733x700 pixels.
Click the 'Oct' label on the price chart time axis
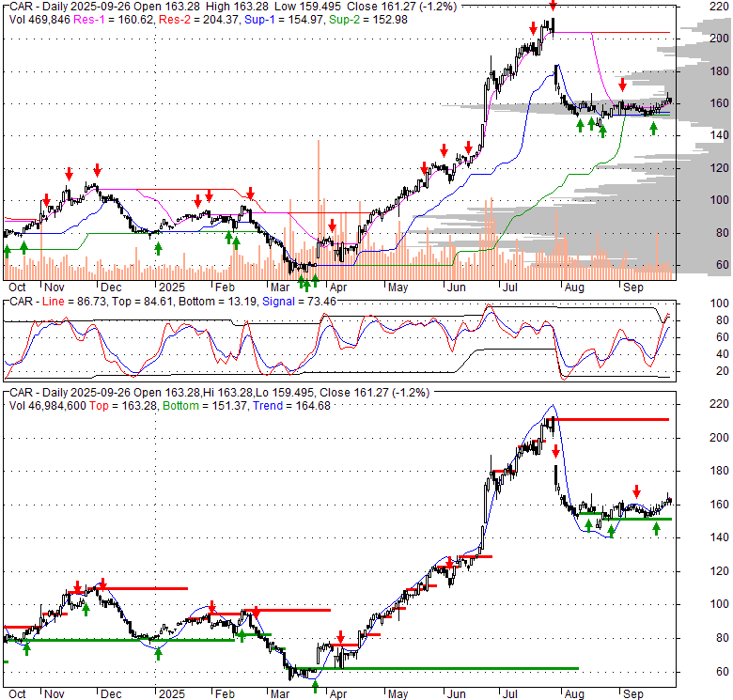click(17, 288)
